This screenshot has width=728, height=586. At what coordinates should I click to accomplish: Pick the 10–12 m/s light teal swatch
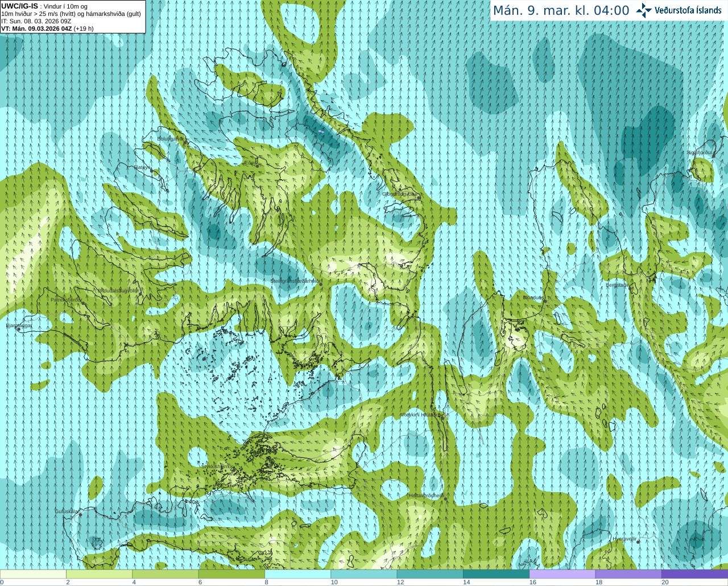tap(364, 574)
